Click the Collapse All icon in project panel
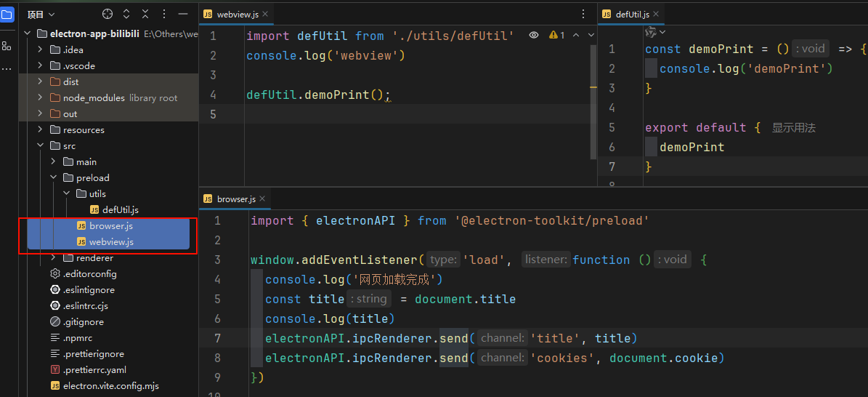Viewport: 868px width, 397px height. click(145, 14)
